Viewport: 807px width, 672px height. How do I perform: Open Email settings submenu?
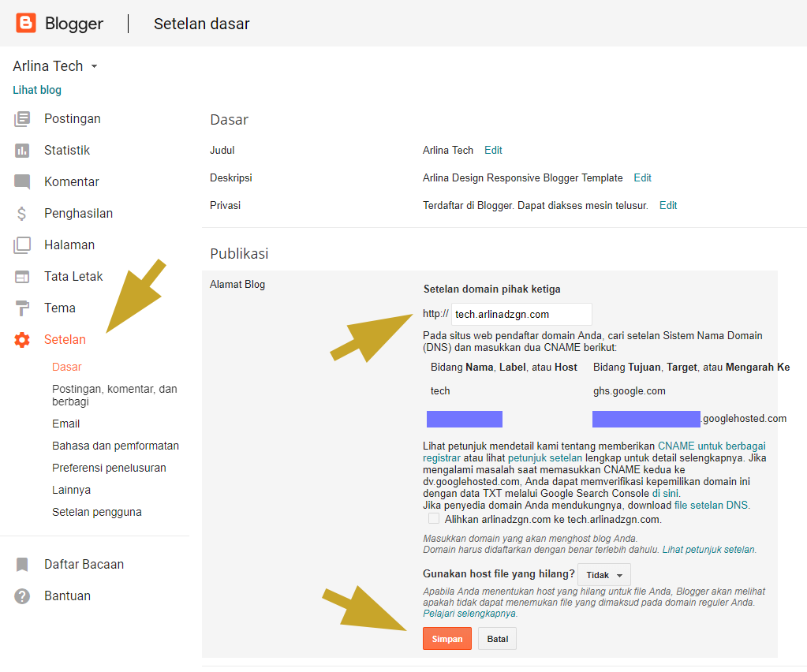click(66, 424)
